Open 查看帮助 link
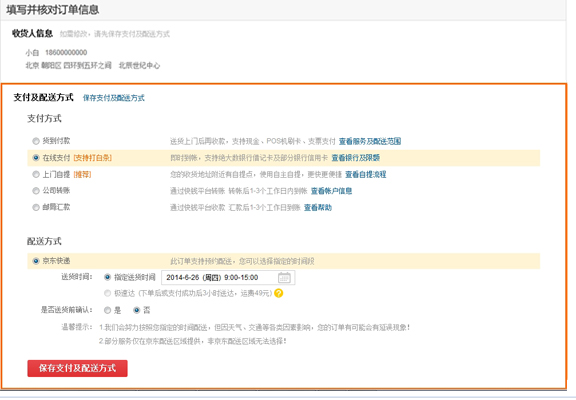Viewport: 576px width, 400px height. click(318, 208)
